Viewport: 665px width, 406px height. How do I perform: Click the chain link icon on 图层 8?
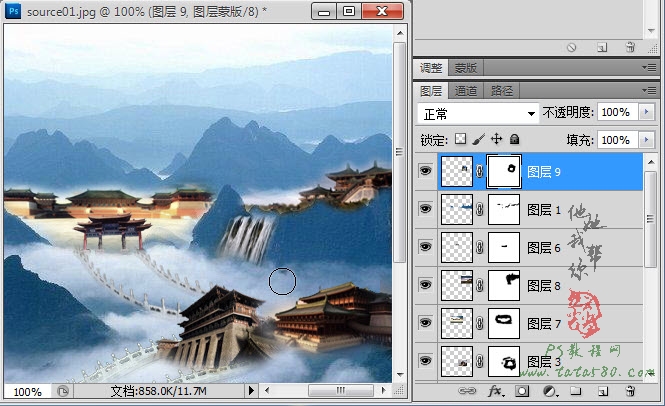coord(480,286)
